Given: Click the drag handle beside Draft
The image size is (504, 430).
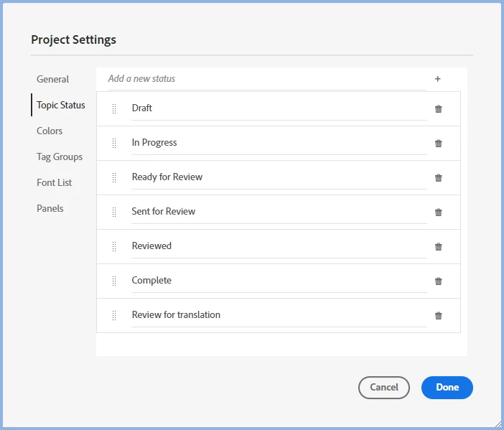Looking at the screenshot, I should coord(114,108).
